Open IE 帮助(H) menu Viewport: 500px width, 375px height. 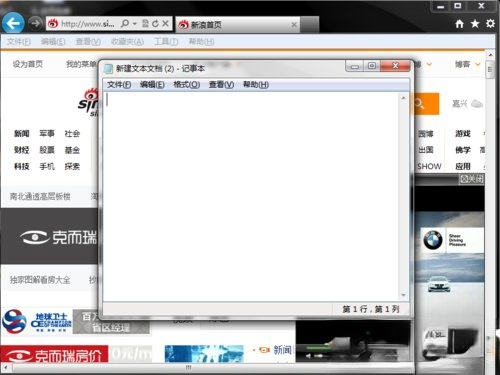pos(201,42)
